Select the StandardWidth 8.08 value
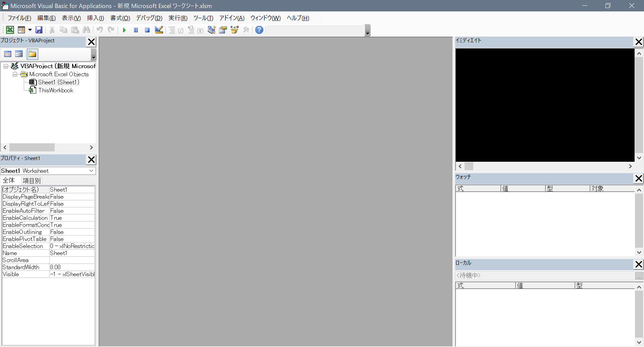 72,267
